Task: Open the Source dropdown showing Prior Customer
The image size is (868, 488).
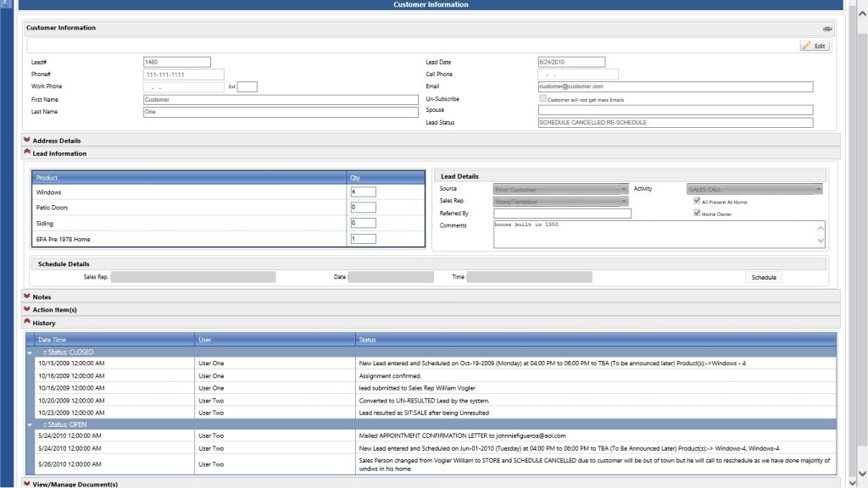Action: tap(561, 189)
